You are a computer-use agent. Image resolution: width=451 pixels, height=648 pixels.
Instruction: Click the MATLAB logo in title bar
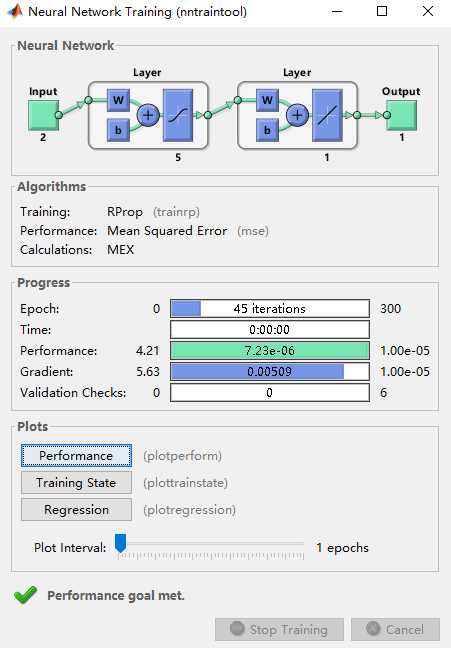pos(15,12)
